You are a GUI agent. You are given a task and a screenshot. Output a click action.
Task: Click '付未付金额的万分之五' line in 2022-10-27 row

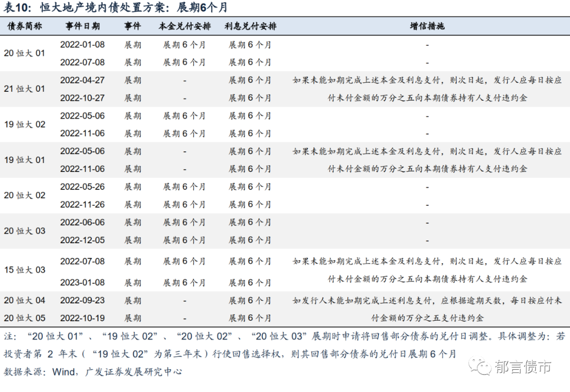pos(427,98)
